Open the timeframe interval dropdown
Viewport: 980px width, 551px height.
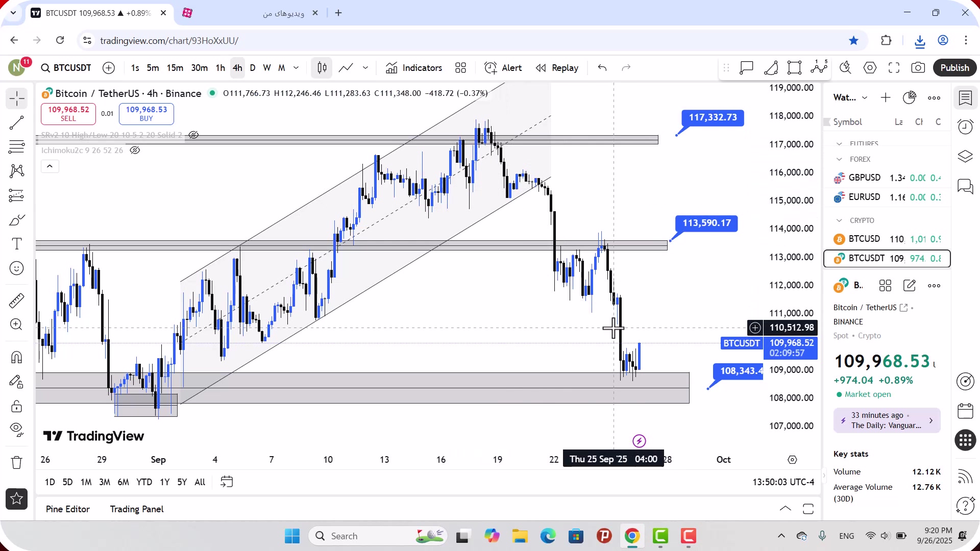(x=296, y=68)
